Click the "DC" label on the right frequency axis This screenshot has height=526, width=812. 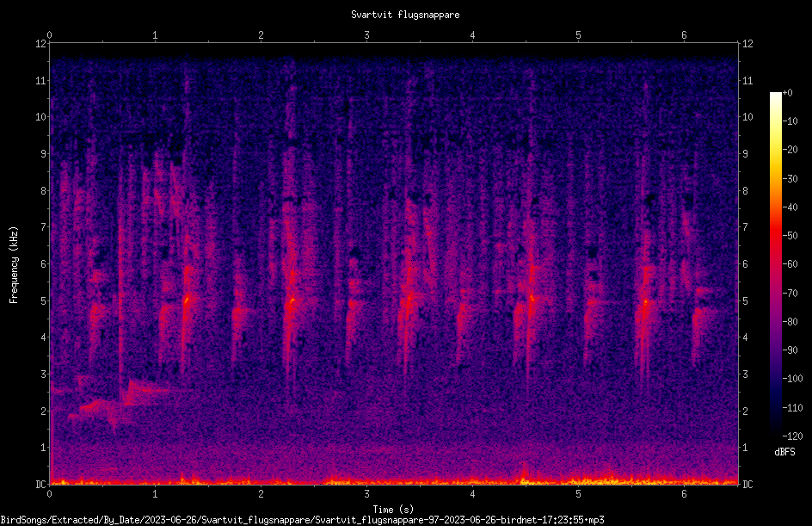(x=747, y=485)
